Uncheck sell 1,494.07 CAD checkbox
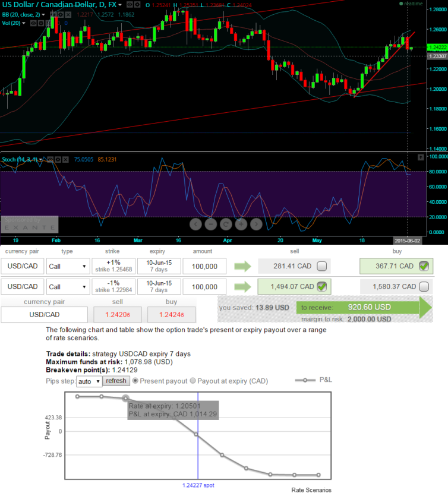Screen dimensions: 448x493 pos(322,286)
